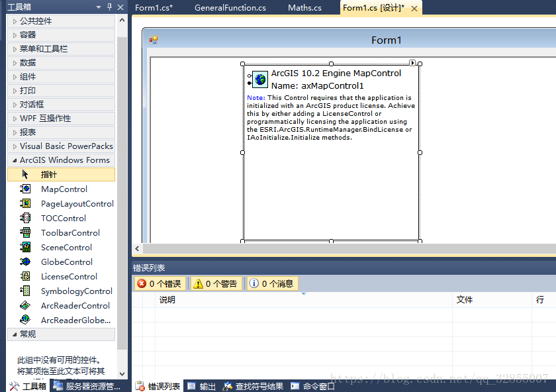Expand the 数据 toolbox group
The image size is (556, 392).
[61, 62]
